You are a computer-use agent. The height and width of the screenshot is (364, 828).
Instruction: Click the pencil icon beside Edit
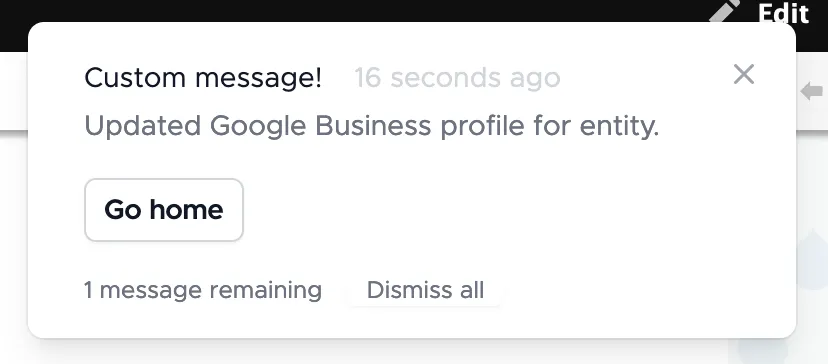(726, 11)
